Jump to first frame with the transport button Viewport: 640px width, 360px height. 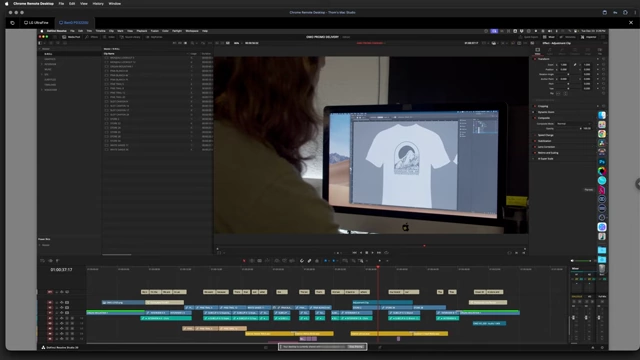354,253
